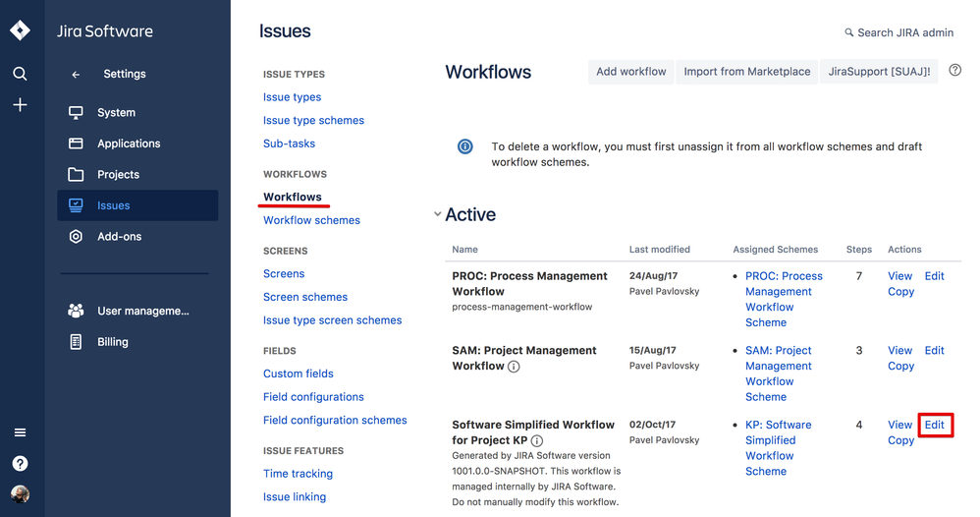Open Issue type screen schemes link
This screenshot has width=980, height=517.
pos(333,319)
